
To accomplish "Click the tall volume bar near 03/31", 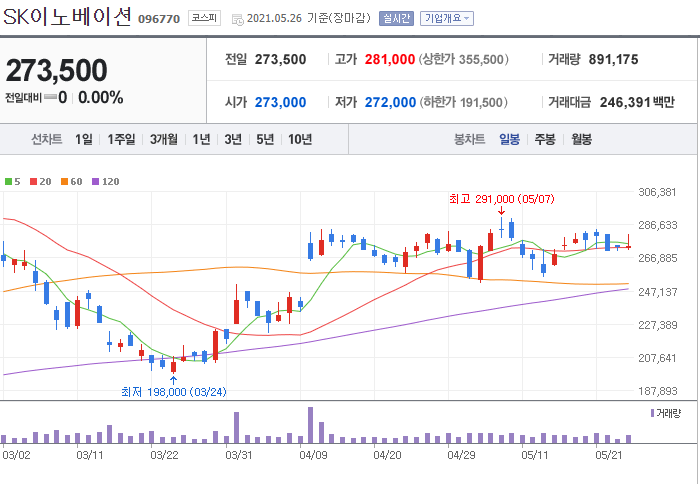I will [x=236, y=427].
